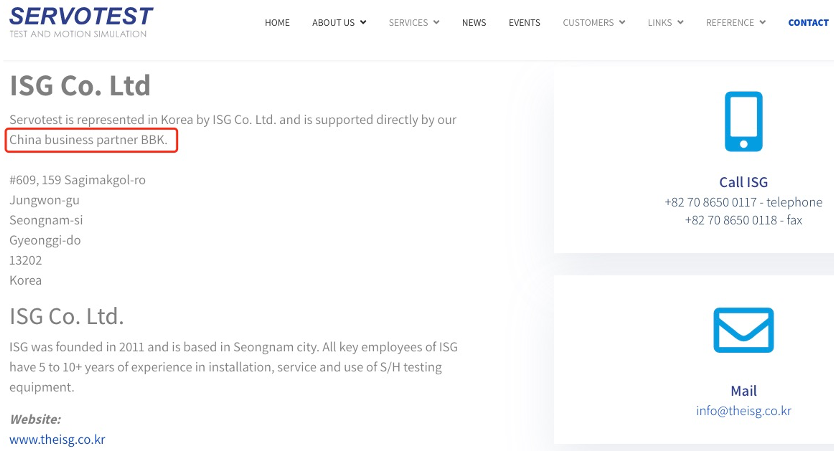Expand the SERVICES dropdown chevron
The height and width of the screenshot is (452, 834).
pyautogui.click(x=436, y=22)
